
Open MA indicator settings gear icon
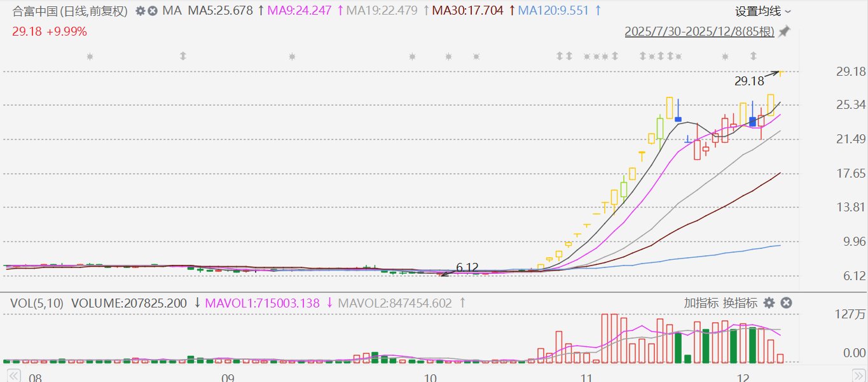tap(140, 11)
